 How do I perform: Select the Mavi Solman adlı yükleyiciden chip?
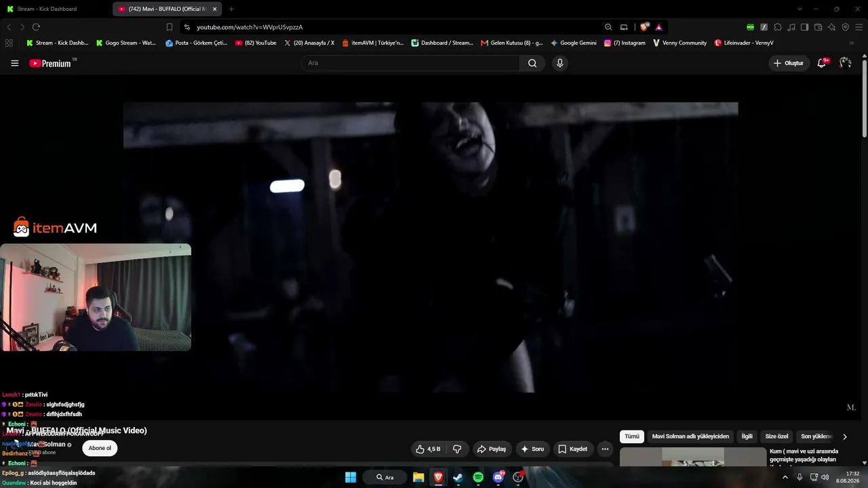point(690,436)
